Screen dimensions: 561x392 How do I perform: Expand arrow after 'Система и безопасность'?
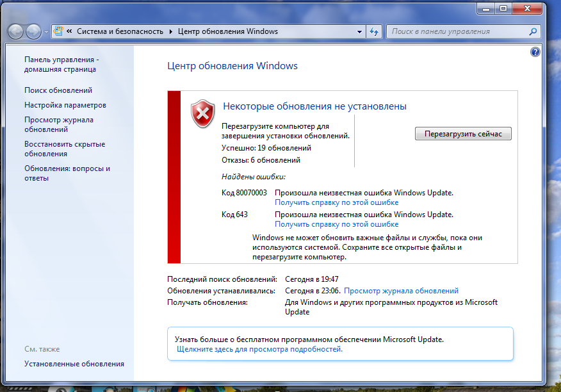[x=170, y=31]
